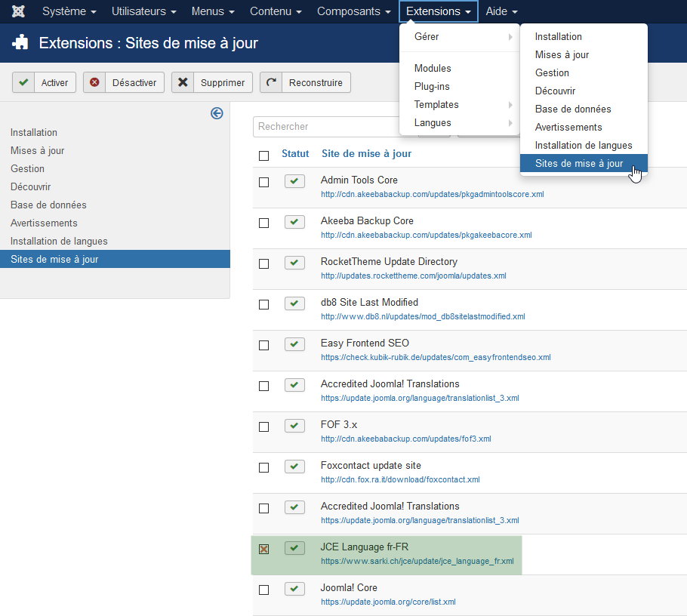Check the FOF 3.x row checkbox
Screen dimensions: 687x616
pyautogui.click(x=263, y=427)
